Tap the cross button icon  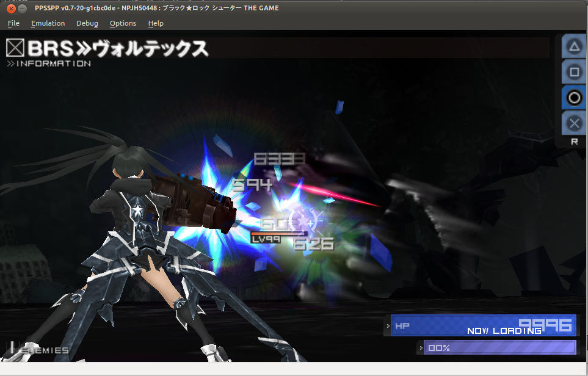click(574, 123)
